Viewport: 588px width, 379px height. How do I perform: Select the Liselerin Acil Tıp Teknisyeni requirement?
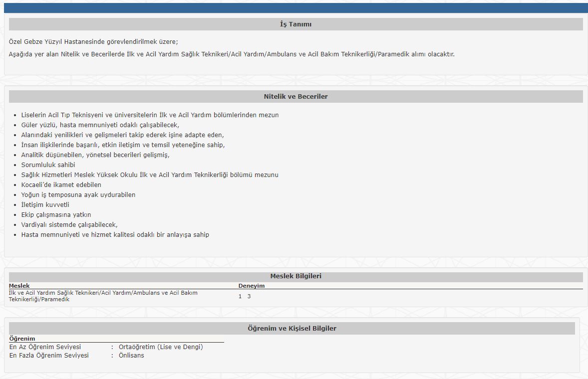pyautogui.click(x=150, y=115)
